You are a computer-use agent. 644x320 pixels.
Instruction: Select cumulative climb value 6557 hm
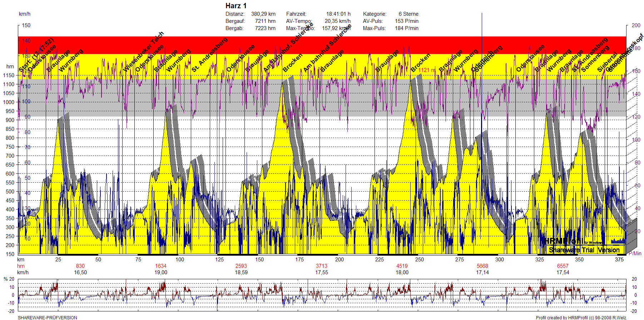[x=563, y=266]
